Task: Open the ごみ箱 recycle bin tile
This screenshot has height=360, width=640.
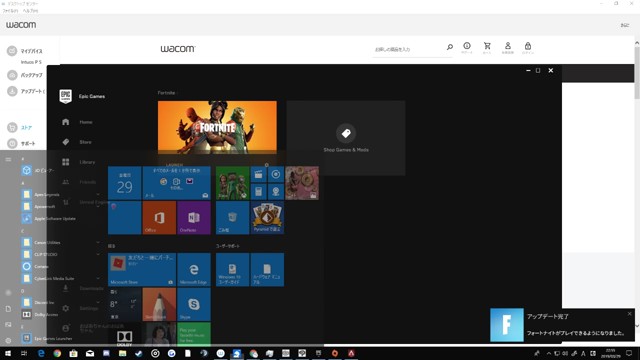Action: click(x=232, y=218)
